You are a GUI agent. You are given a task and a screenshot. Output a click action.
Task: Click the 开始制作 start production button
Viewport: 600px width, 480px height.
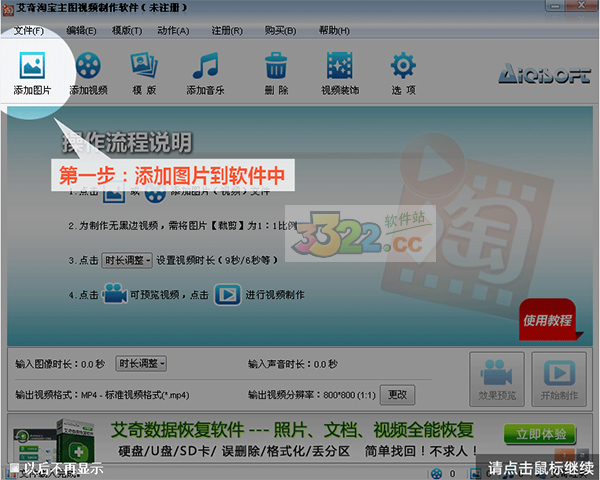click(x=559, y=379)
